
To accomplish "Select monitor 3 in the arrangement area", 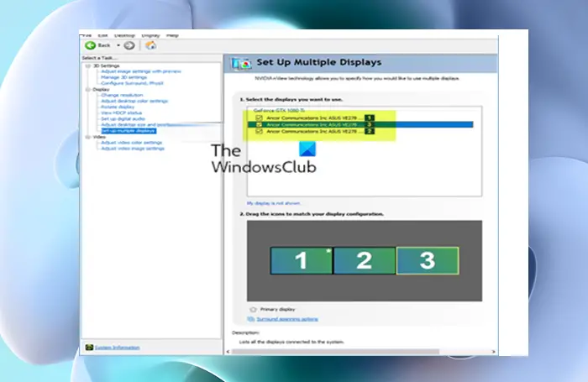I will coord(428,260).
